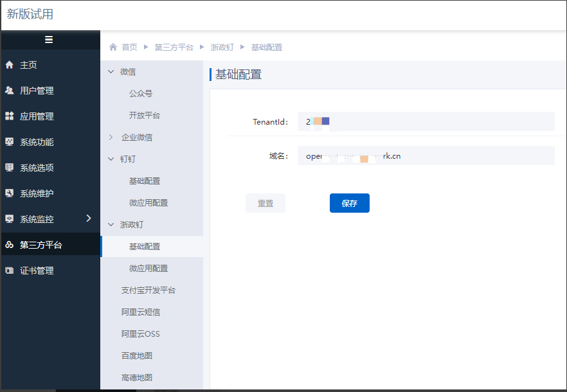Select 阿里云OSS in the platform list
The width and height of the screenshot is (567, 392).
(x=140, y=334)
